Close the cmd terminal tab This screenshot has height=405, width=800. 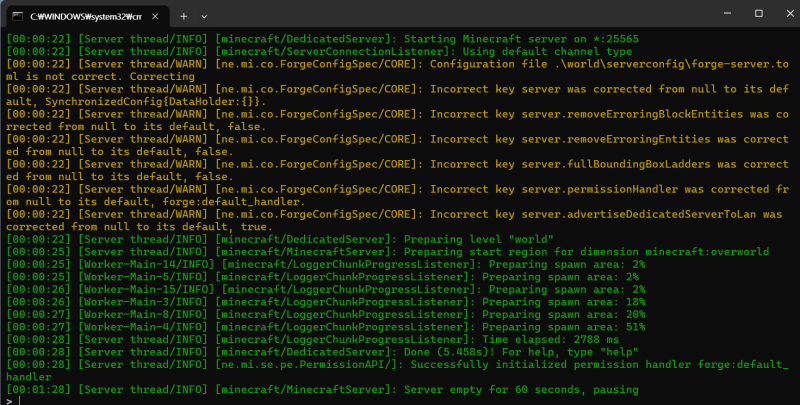(x=155, y=16)
